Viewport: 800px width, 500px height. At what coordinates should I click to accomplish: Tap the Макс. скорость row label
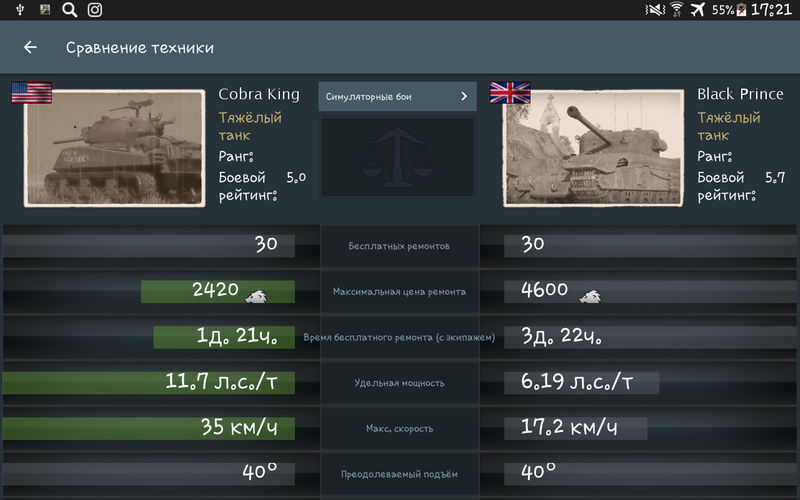[399, 429]
